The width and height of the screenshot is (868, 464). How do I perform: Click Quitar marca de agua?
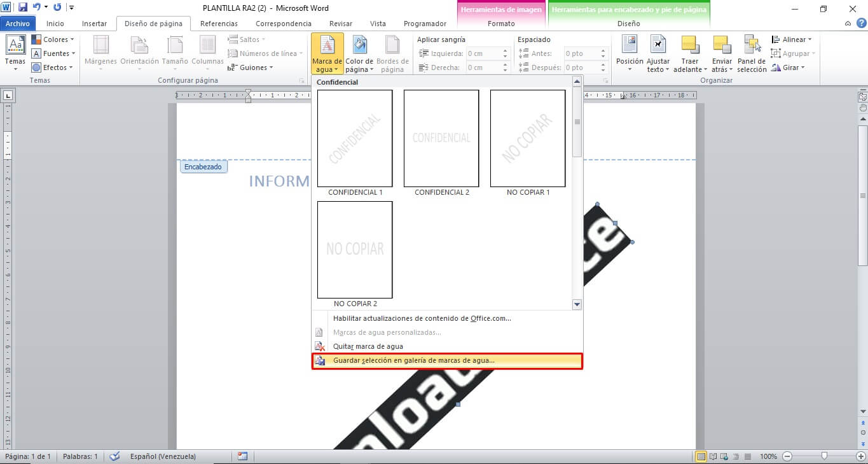click(x=447, y=346)
